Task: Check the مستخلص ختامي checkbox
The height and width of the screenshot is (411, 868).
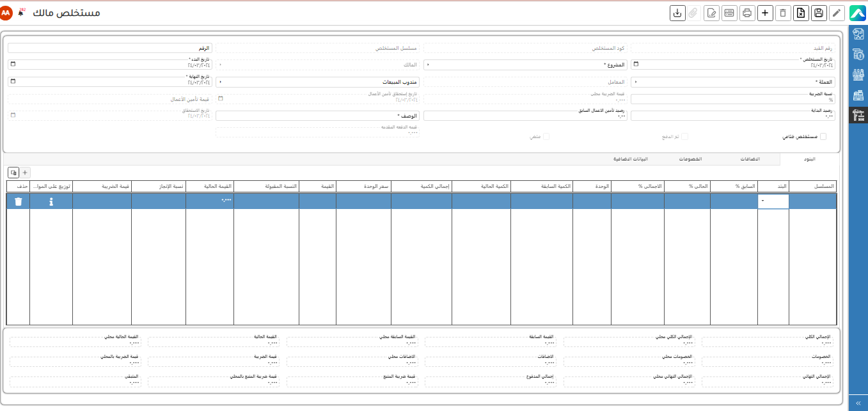Action: [823, 137]
